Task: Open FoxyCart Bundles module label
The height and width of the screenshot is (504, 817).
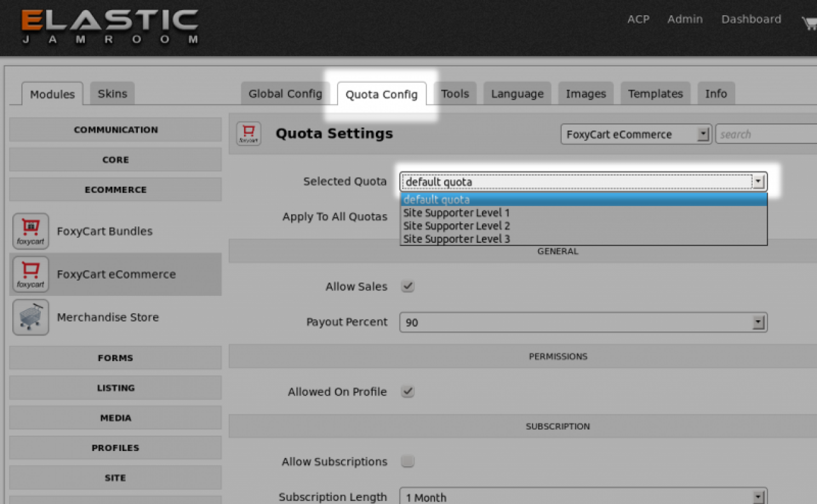Action: (x=105, y=231)
